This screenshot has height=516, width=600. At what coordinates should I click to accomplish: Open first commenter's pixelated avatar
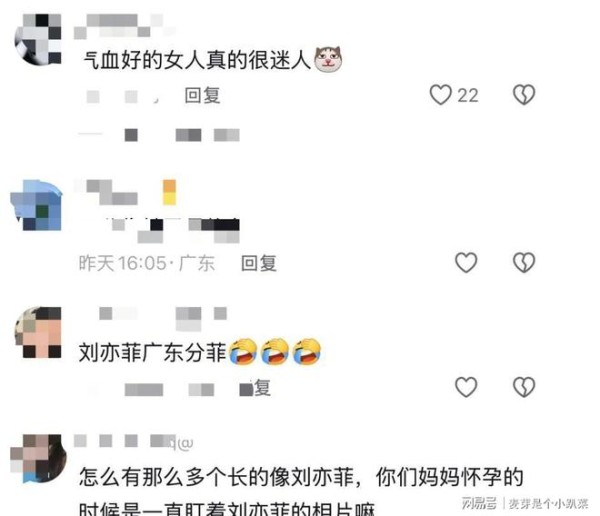click(x=38, y=39)
